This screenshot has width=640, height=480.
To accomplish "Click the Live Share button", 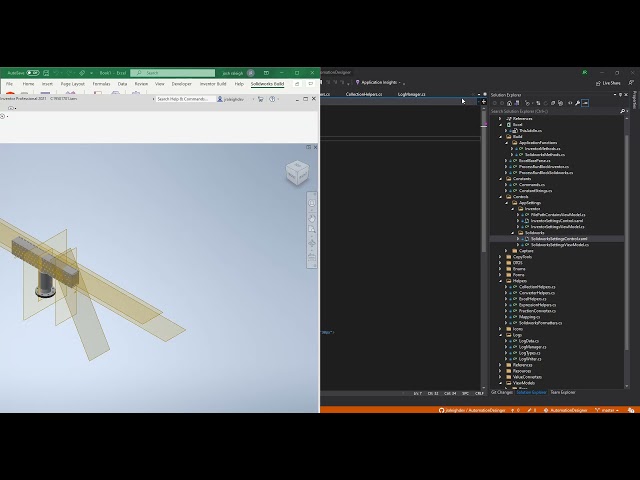I will point(608,83).
